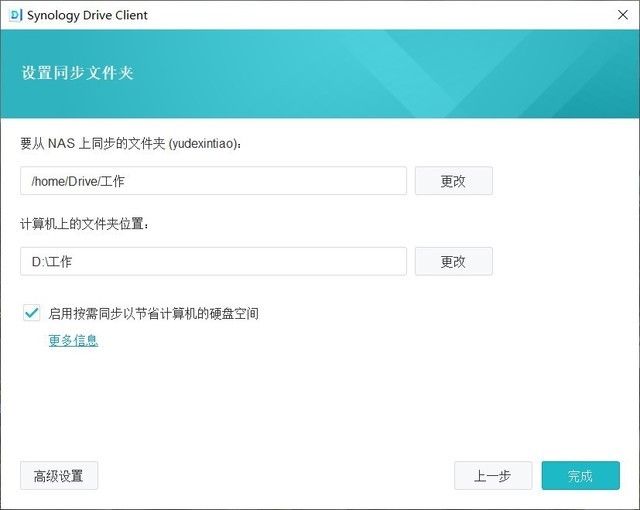The image size is (640, 510).
Task: Close the Synology Drive Client window
Action: tap(622, 15)
